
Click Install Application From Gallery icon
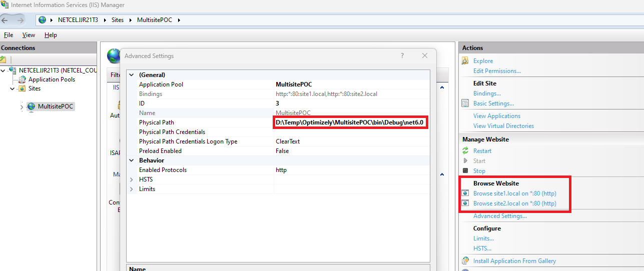[x=465, y=261]
